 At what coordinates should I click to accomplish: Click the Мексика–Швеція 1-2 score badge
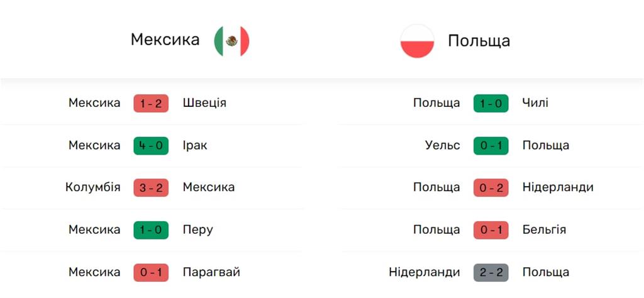pyautogui.click(x=151, y=103)
